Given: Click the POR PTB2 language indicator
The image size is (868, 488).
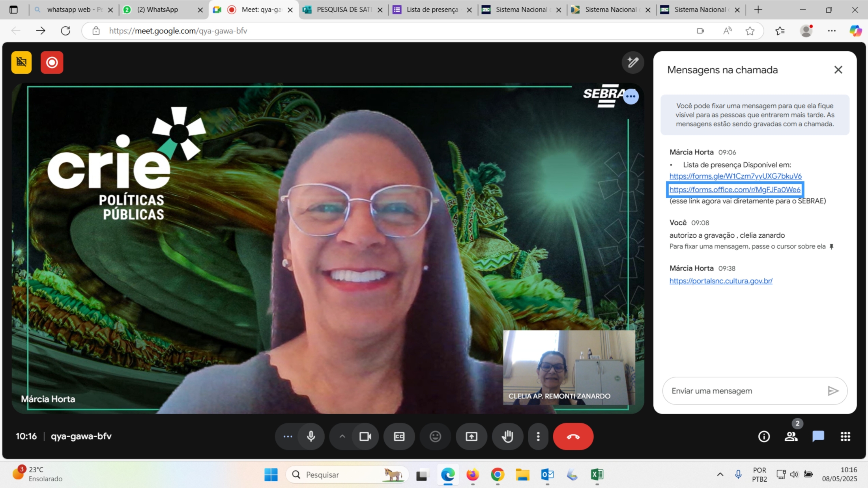Looking at the screenshot, I should (759, 475).
